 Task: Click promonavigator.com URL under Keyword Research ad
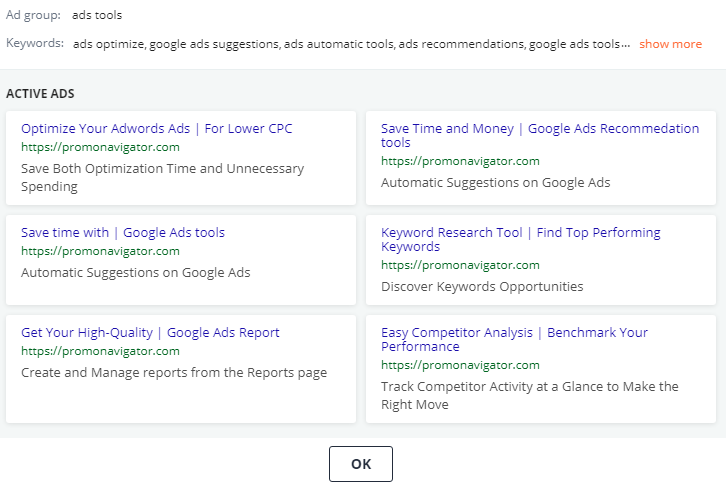[x=460, y=265]
